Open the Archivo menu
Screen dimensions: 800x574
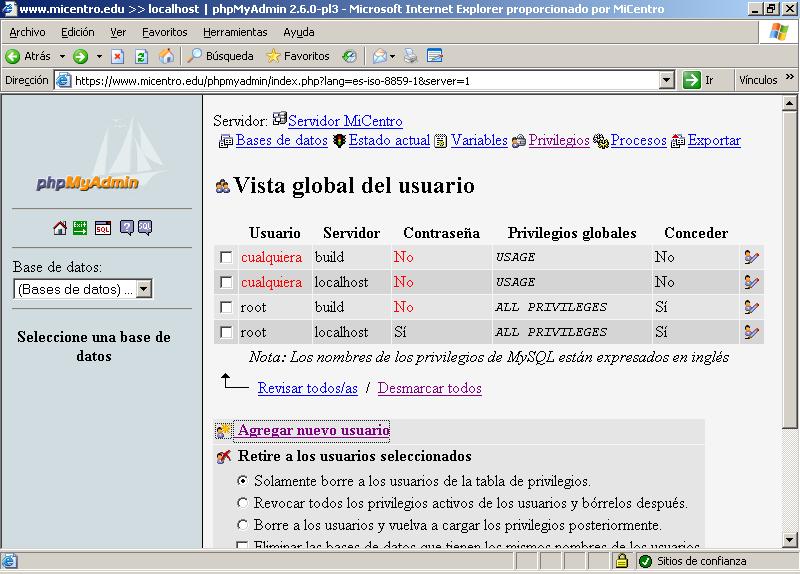27,32
